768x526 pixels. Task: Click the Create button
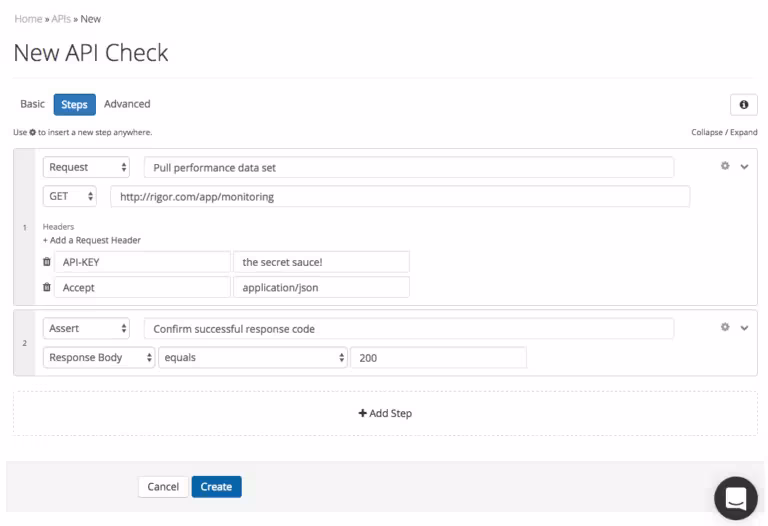click(x=216, y=487)
